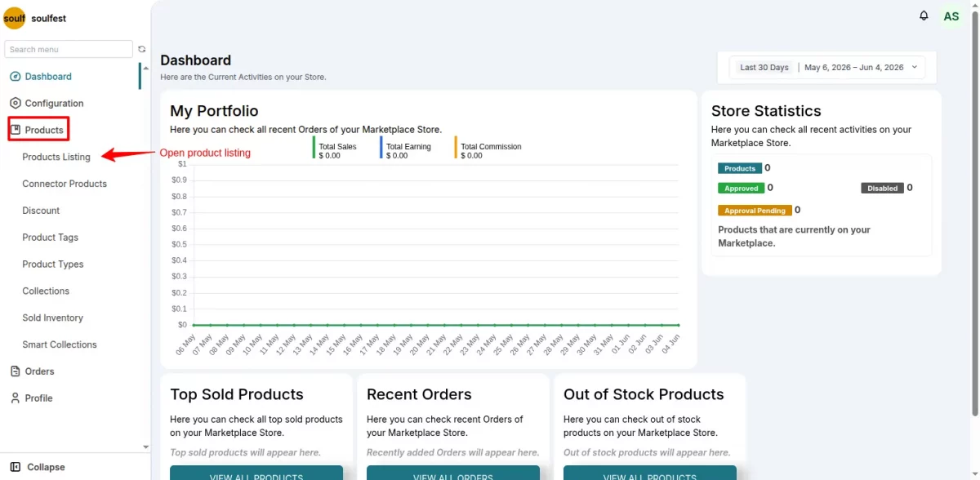This screenshot has height=480, width=980.
Task: Click the refresh icon beside menu search
Action: tap(142, 49)
